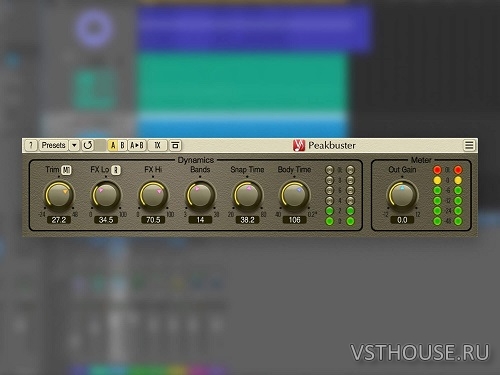Click the FX Lo knob

click(106, 195)
